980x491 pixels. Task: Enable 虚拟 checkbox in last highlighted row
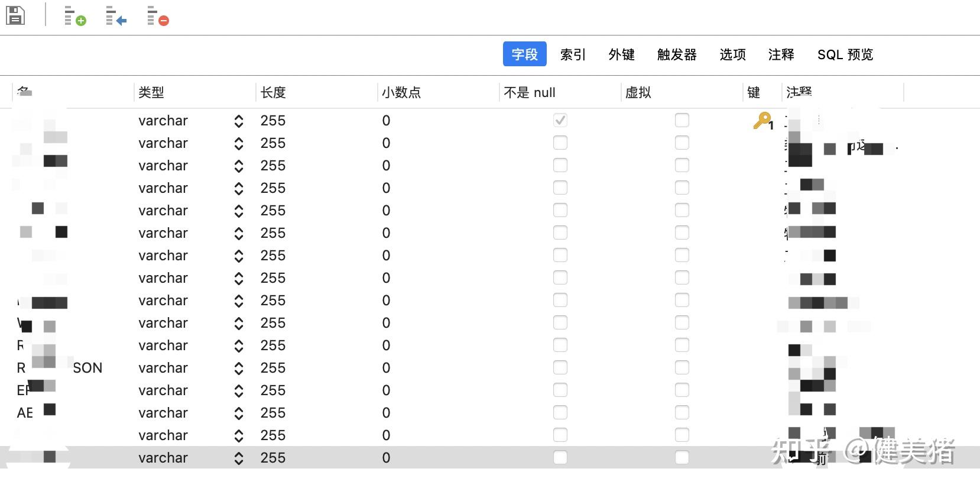682,458
